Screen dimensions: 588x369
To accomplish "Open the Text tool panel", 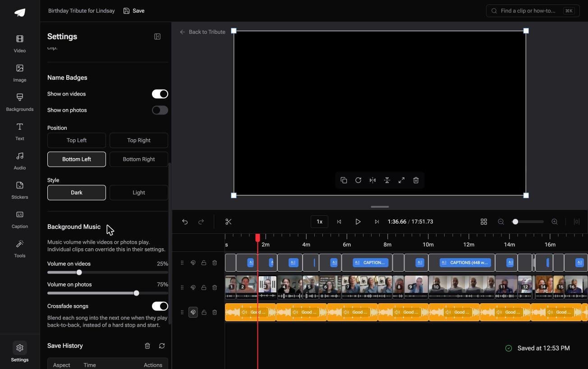I will [20, 132].
